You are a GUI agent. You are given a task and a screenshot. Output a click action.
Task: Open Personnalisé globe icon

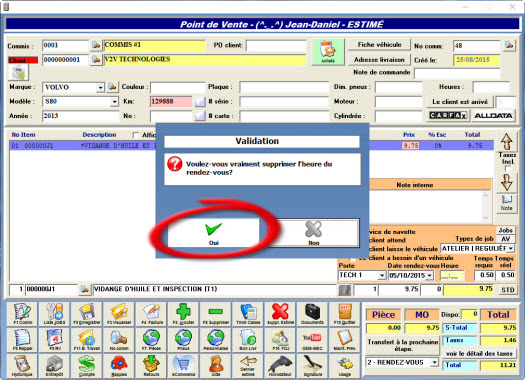coord(216,340)
